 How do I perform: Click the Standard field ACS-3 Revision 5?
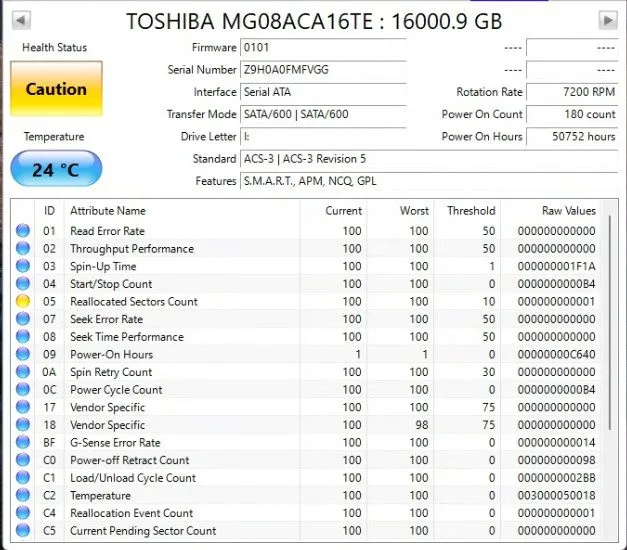429,159
